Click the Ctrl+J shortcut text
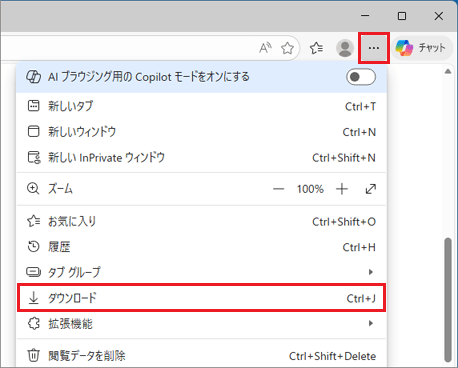The height and width of the screenshot is (368, 458). (361, 298)
